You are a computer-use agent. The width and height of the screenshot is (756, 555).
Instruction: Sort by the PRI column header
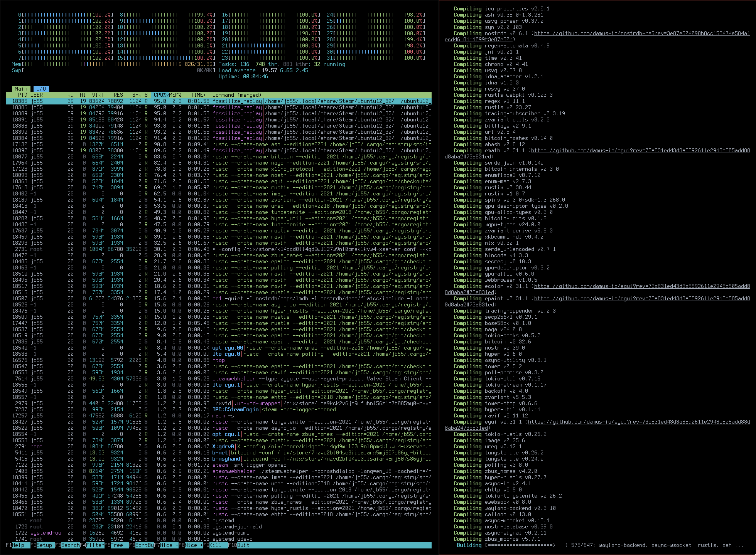[x=69, y=95]
